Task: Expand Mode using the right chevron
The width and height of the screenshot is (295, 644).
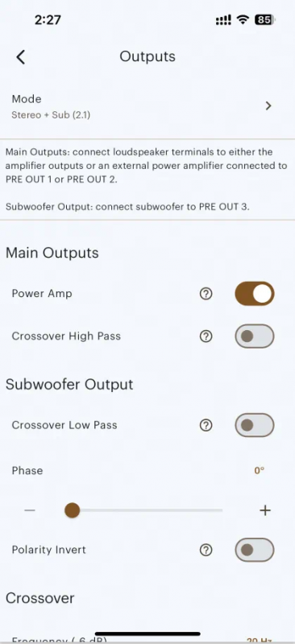Action: [x=268, y=106]
